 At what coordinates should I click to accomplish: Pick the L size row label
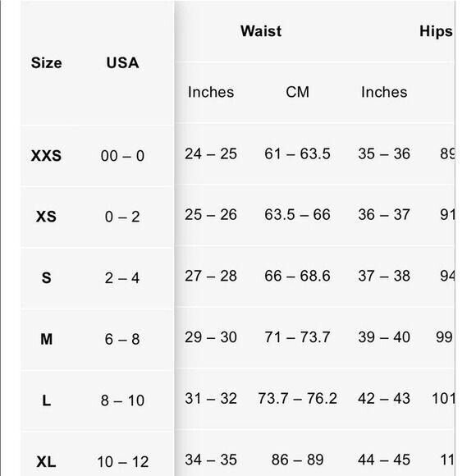pyautogui.click(x=46, y=400)
